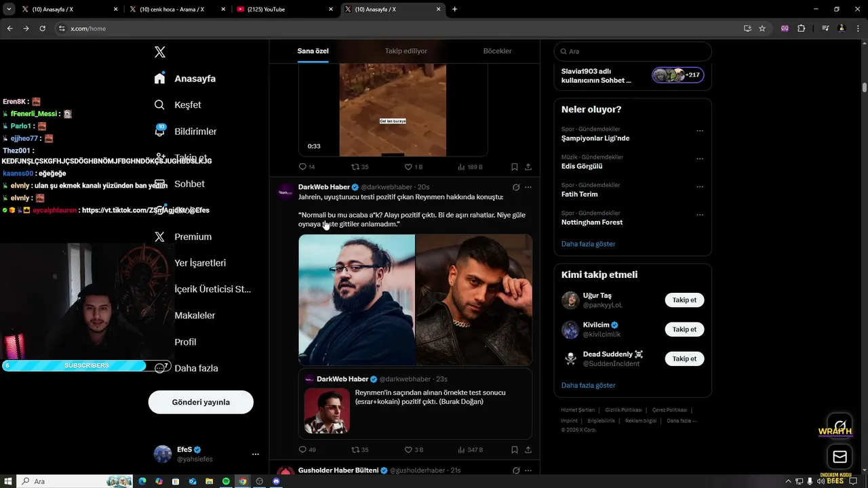View stats of the 189 B views post
The height and width of the screenshot is (488, 868).
click(470, 167)
